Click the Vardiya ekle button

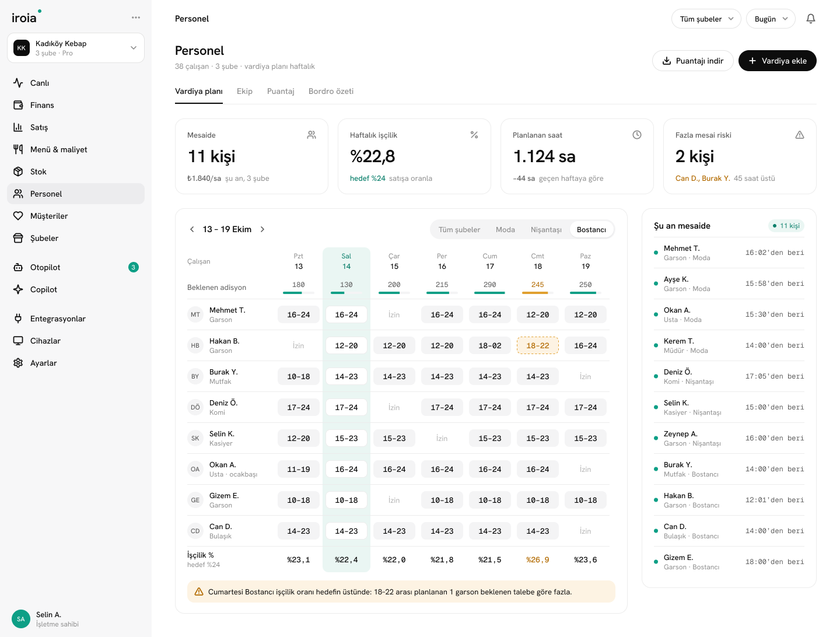pyautogui.click(x=778, y=61)
